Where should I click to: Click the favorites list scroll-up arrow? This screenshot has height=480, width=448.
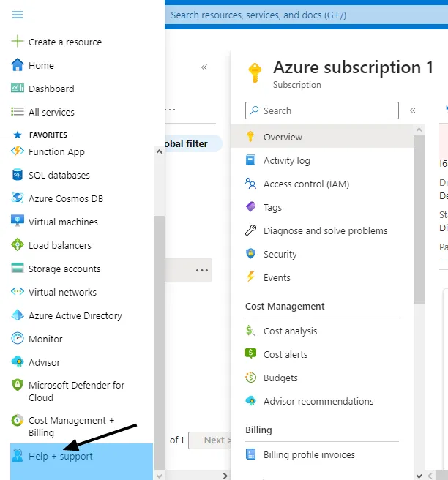(159, 151)
